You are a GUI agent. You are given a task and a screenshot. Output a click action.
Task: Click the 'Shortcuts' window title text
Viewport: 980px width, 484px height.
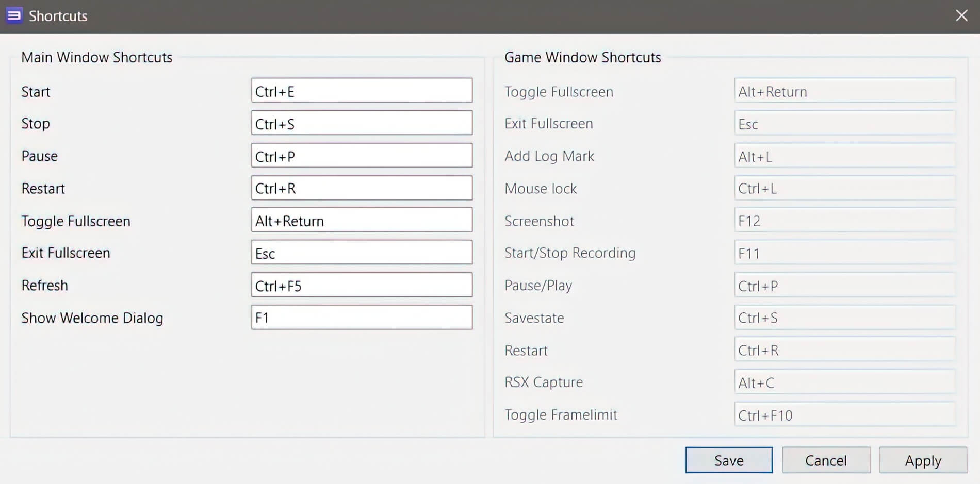pos(58,16)
